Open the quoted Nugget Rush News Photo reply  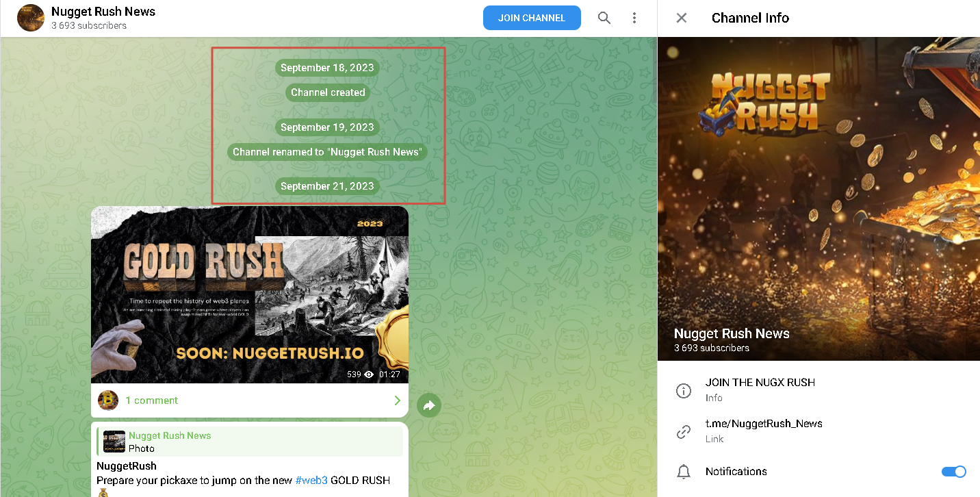coord(250,442)
